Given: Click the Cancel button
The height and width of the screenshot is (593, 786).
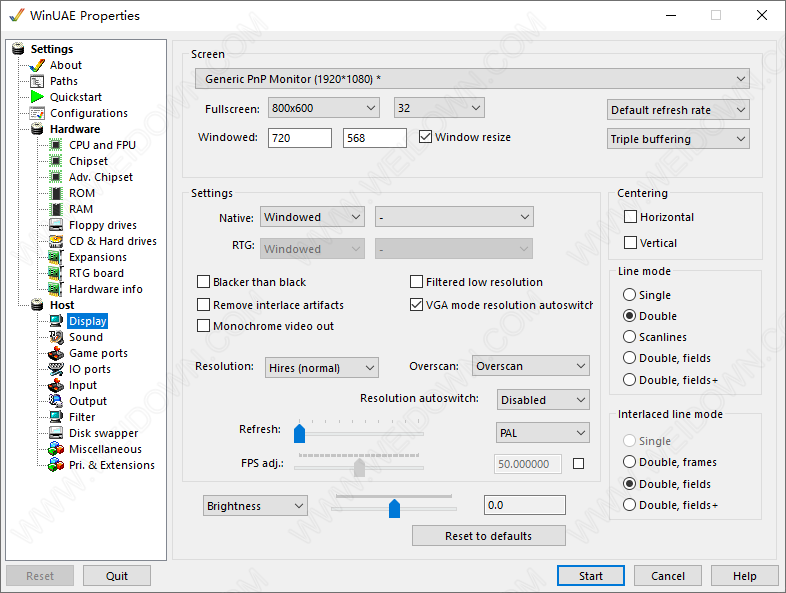Looking at the screenshot, I should [x=667, y=576].
